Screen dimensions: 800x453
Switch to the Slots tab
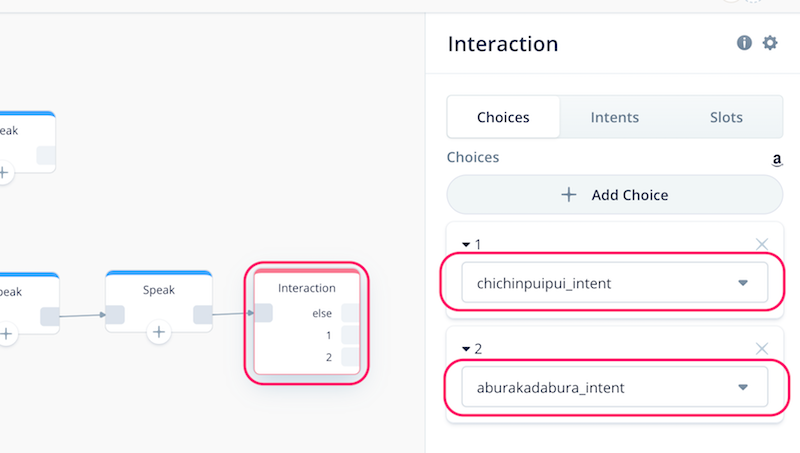pyautogui.click(x=726, y=117)
